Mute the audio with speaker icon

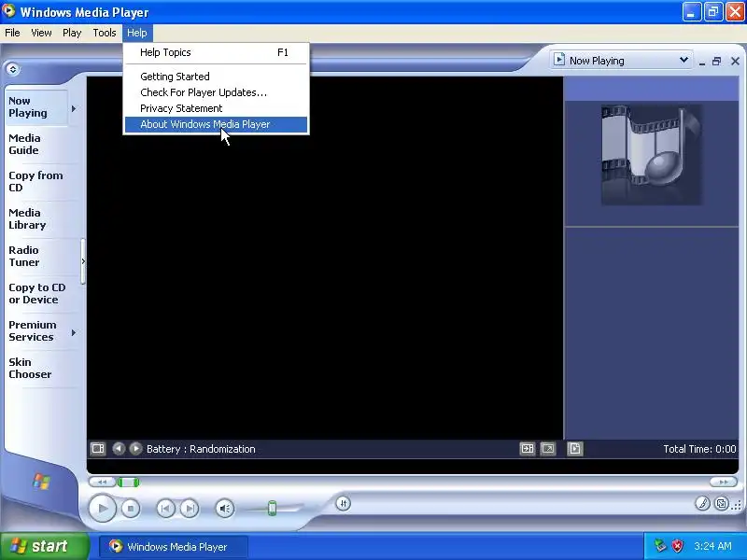pos(225,509)
